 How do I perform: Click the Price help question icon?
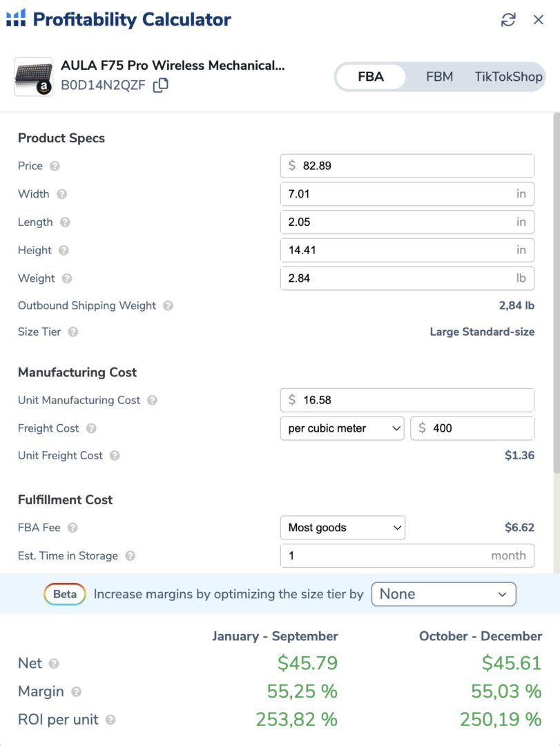coord(55,166)
